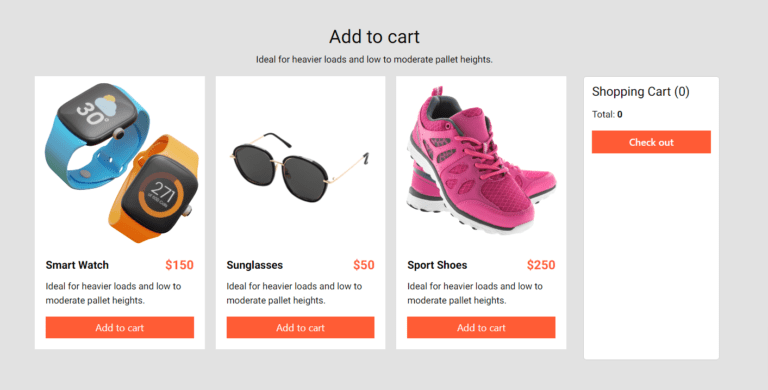
Task: Open the pink sport shoes image
Action: (x=481, y=161)
